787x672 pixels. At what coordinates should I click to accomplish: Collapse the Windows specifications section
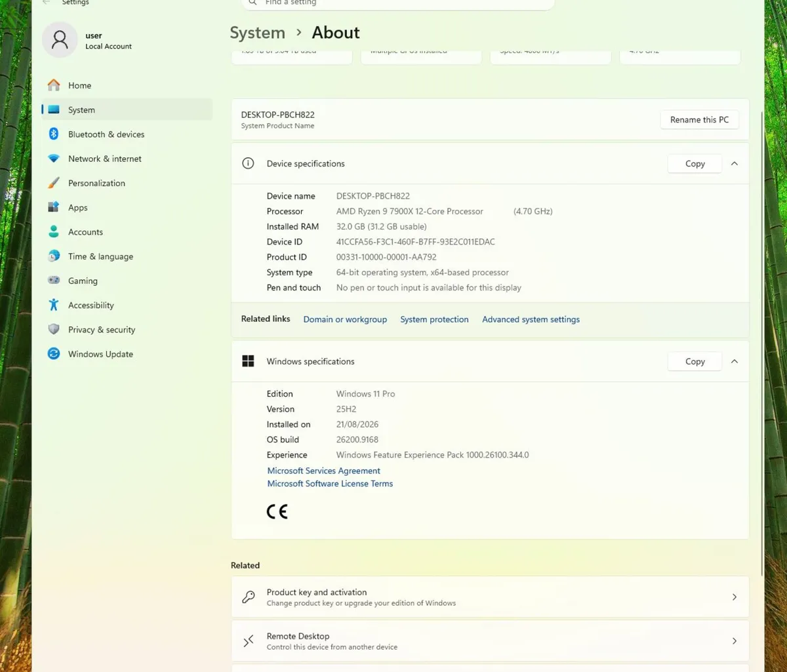(x=735, y=361)
